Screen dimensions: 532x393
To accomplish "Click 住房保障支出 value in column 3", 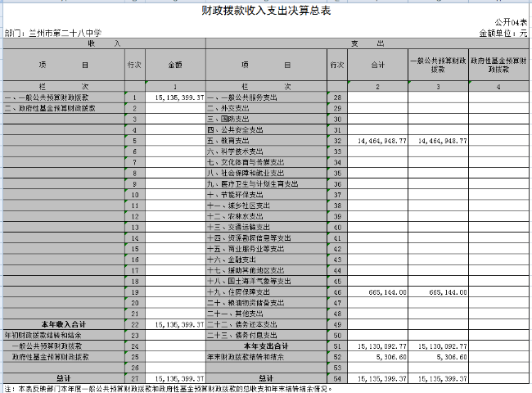I will click(x=438, y=291).
